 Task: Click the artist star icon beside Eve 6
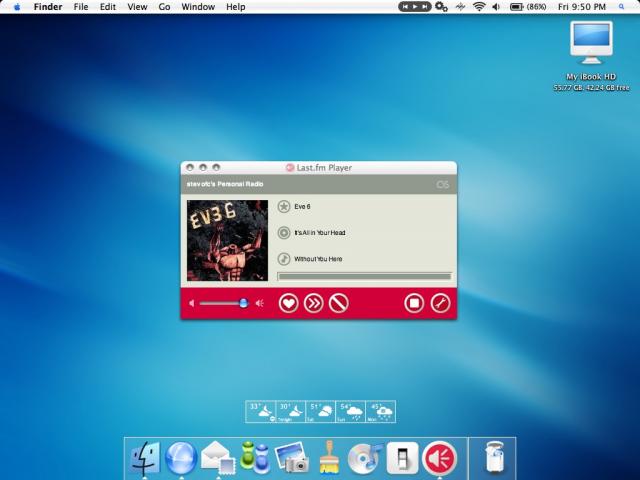point(284,207)
